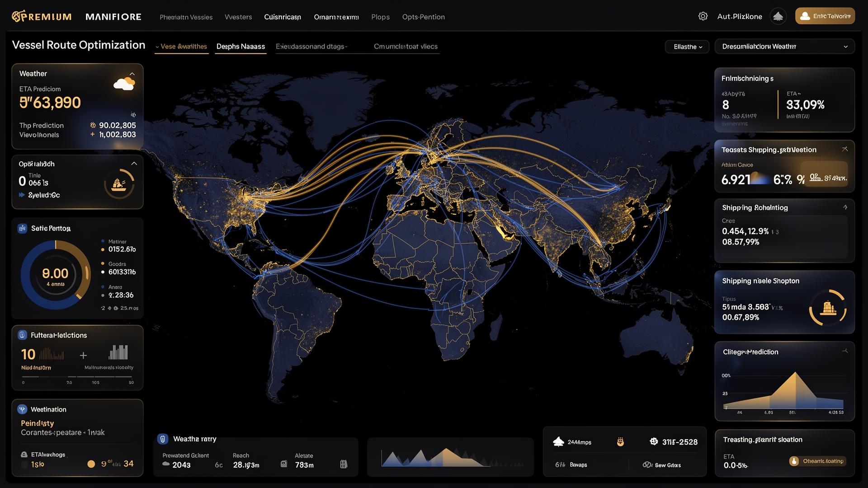
Task: Collapse the Weather panel chevron
Action: (132, 74)
